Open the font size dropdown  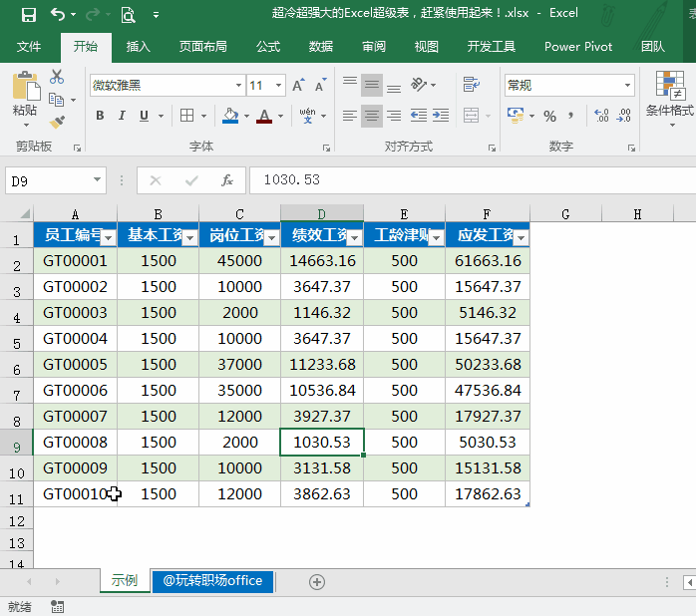[279, 85]
